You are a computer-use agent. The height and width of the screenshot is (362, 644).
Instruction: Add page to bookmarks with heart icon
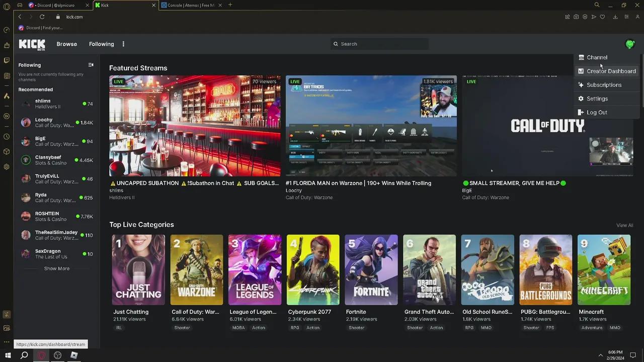pyautogui.click(x=602, y=17)
